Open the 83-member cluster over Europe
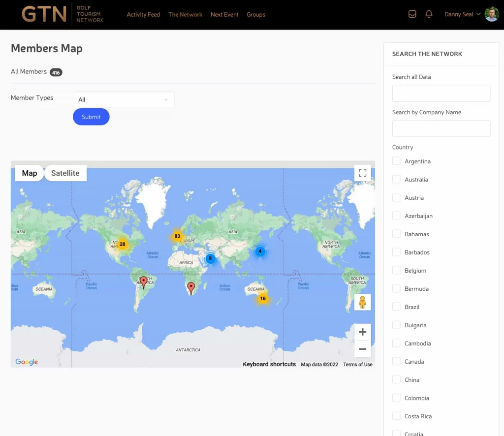The height and width of the screenshot is (436, 504). (177, 236)
